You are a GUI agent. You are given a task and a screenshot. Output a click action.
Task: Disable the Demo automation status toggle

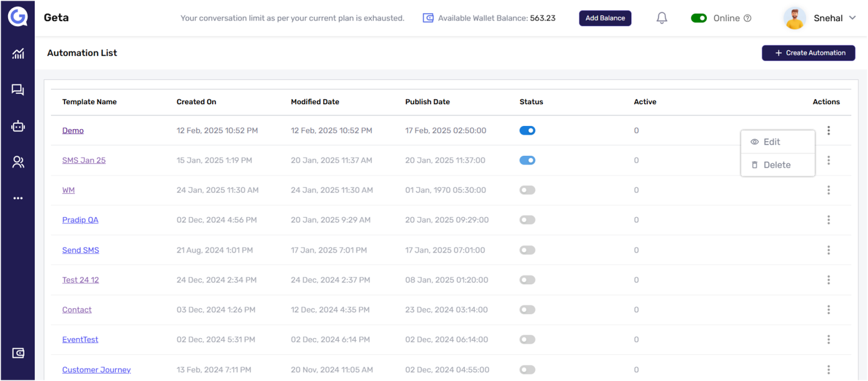[x=527, y=130]
